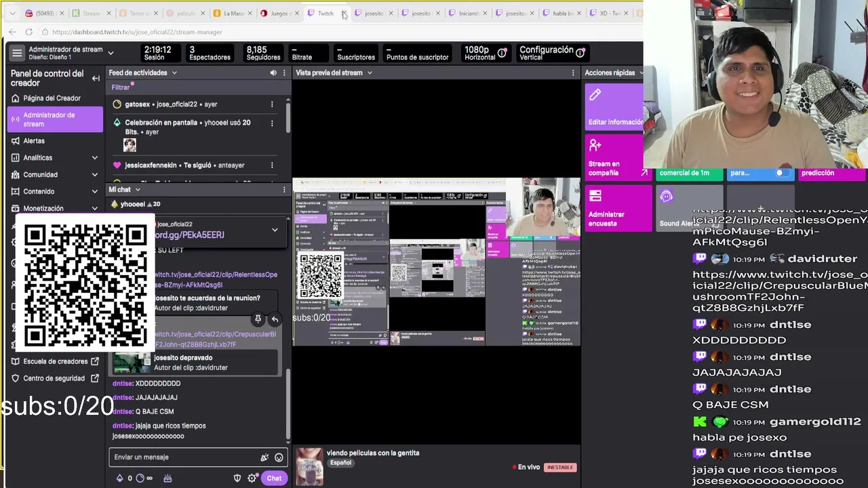The height and width of the screenshot is (488, 868).
Task: Click Editar información quick action
Action: [614, 106]
